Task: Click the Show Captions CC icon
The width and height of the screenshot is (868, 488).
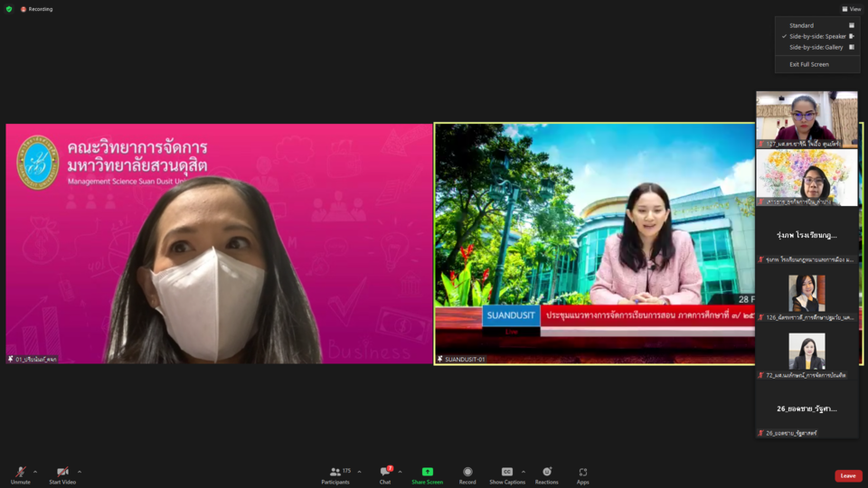Action: click(507, 472)
